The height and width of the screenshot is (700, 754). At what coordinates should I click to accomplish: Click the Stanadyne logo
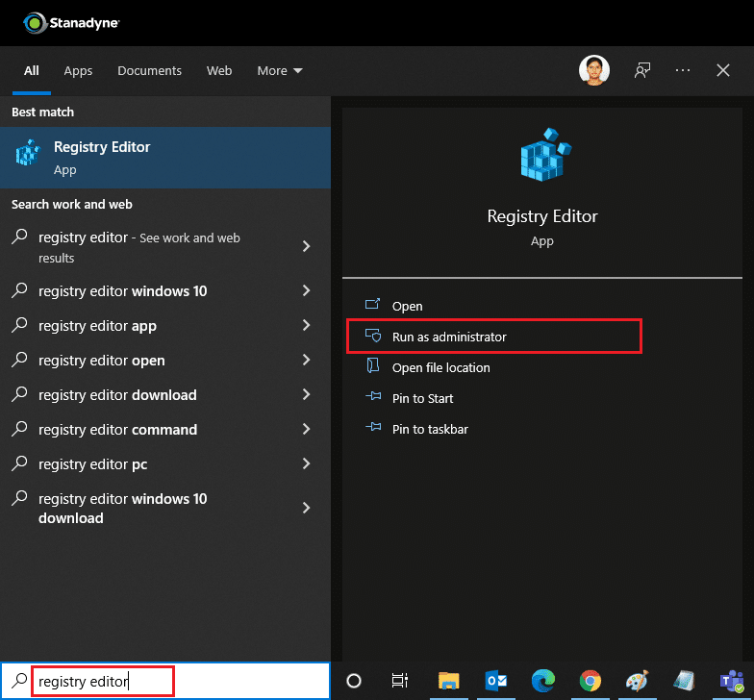(x=71, y=23)
